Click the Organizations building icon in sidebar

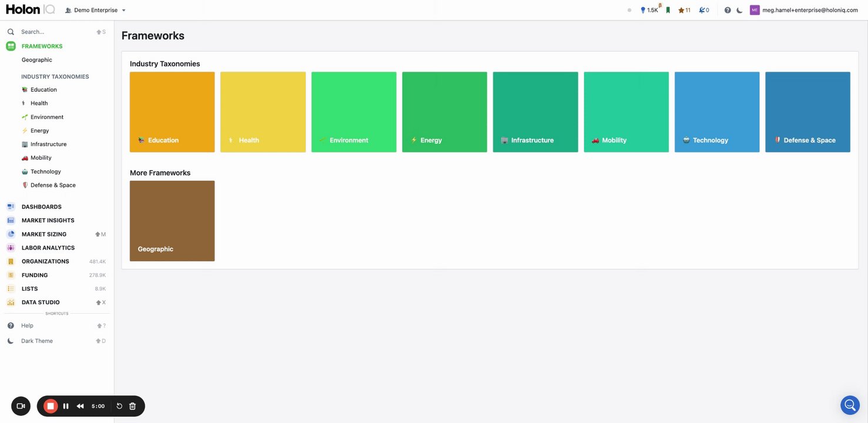[11, 261]
